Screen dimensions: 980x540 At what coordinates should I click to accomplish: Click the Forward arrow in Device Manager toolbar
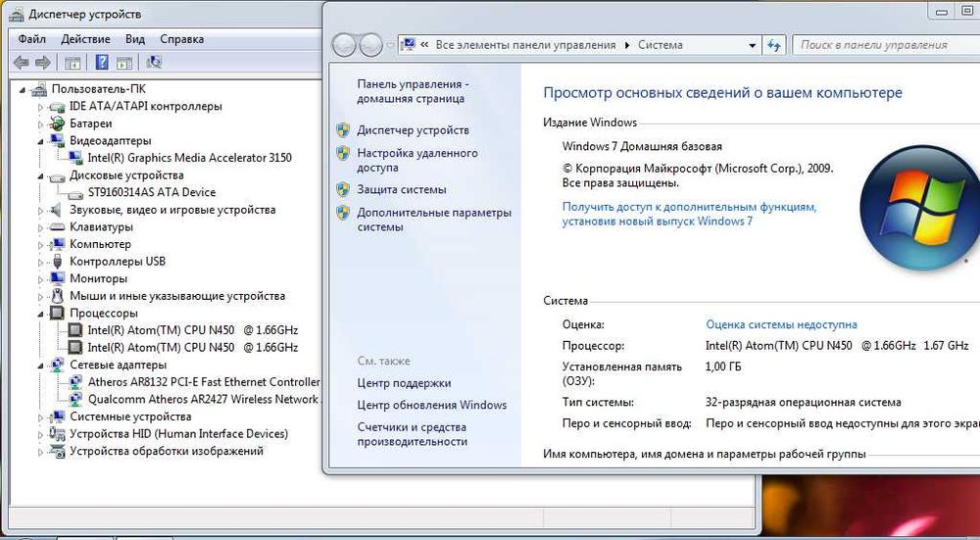click(42, 62)
